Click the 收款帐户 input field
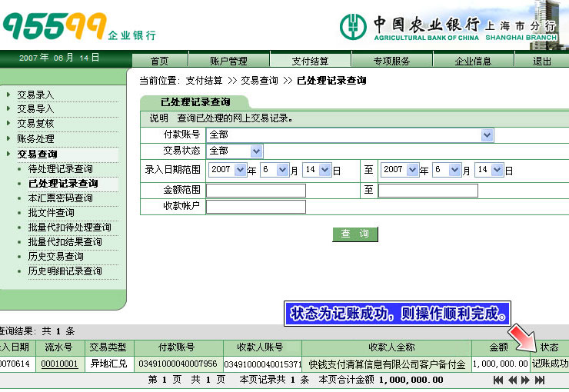Viewport: 569px width, 392px height. (x=256, y=207)
